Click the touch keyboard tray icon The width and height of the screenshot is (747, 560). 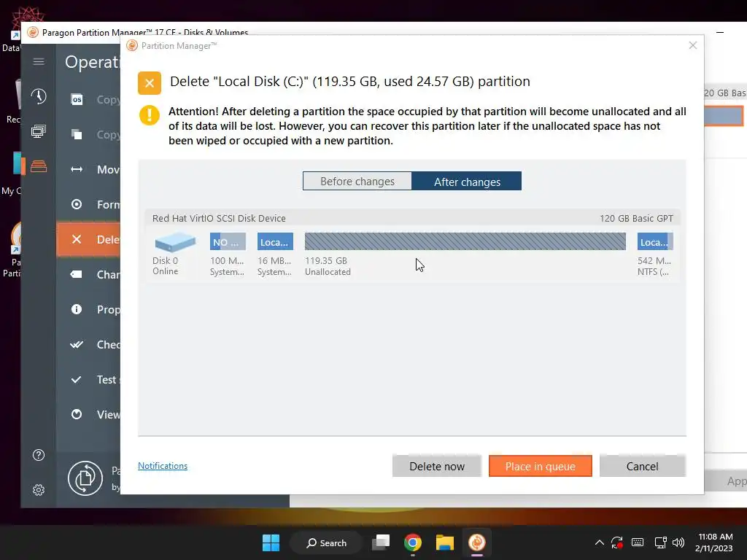click(638, 542)
